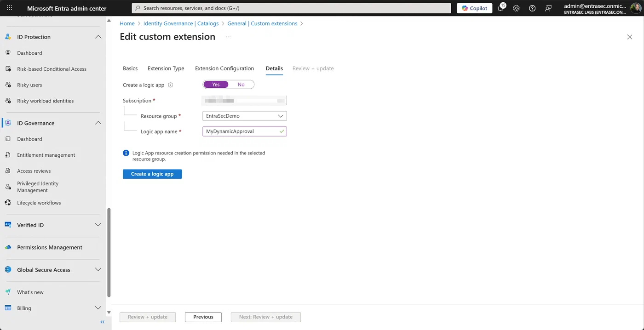
Task: Click the Permissions Management cloud icon
Action: [x=8, y=247]
